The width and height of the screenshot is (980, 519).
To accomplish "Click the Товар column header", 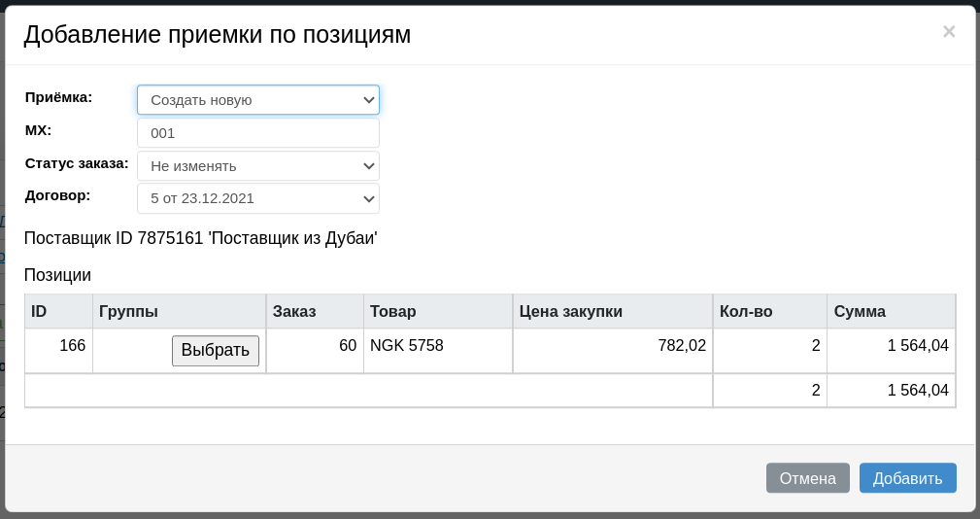I will point(438,311).
